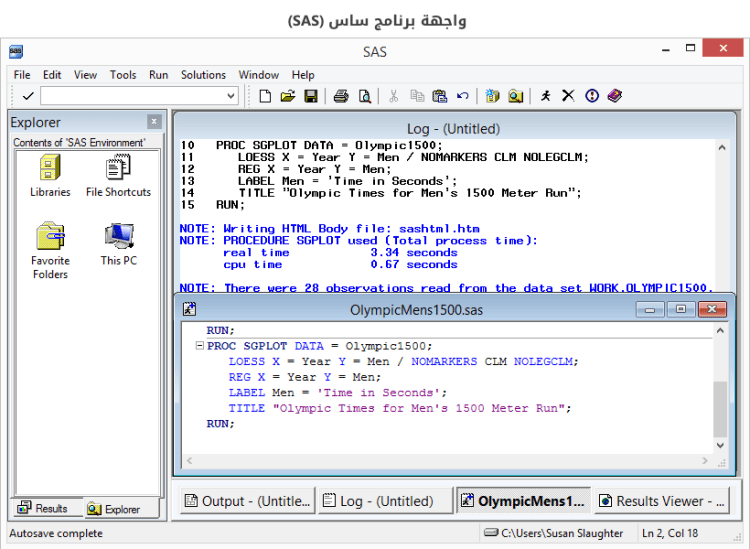Screen dimensions: 750x549
Task: Open the Libraries cabinet icon
Action: (x=50, y=167)
